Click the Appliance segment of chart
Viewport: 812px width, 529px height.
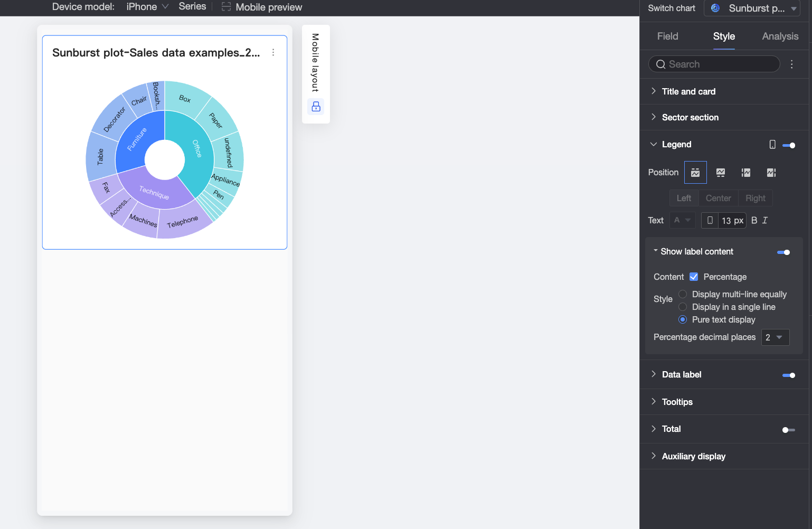click(226, 180)
